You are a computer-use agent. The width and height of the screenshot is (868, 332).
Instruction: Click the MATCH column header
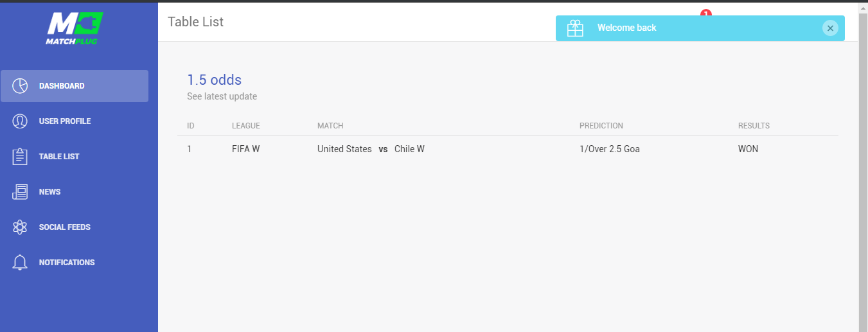(330, 126)
